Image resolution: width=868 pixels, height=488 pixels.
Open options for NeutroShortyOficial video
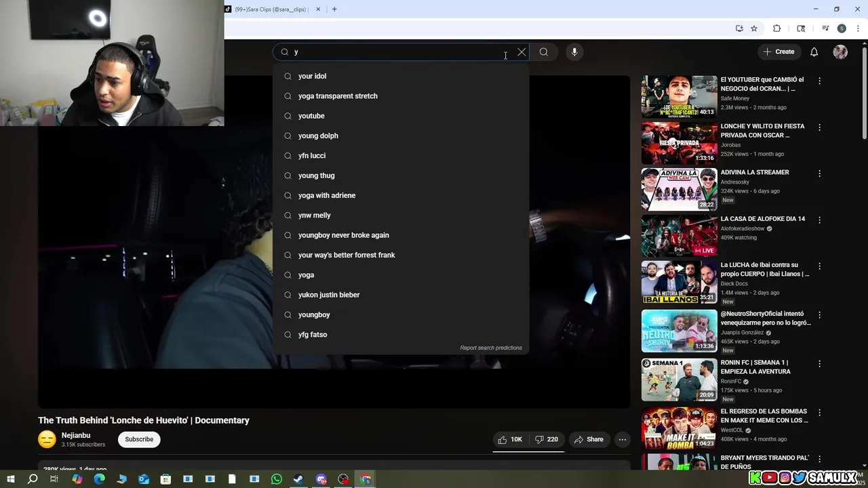click(819, 315)
